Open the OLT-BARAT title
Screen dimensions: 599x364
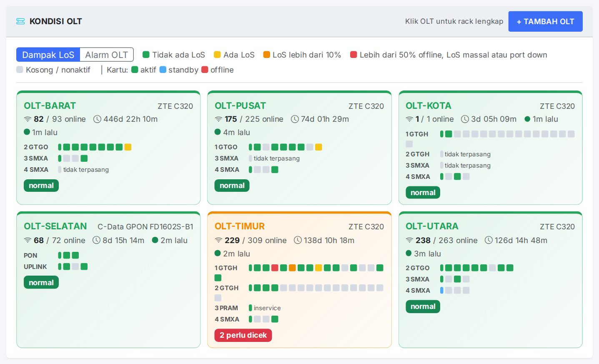pos(50,106)
